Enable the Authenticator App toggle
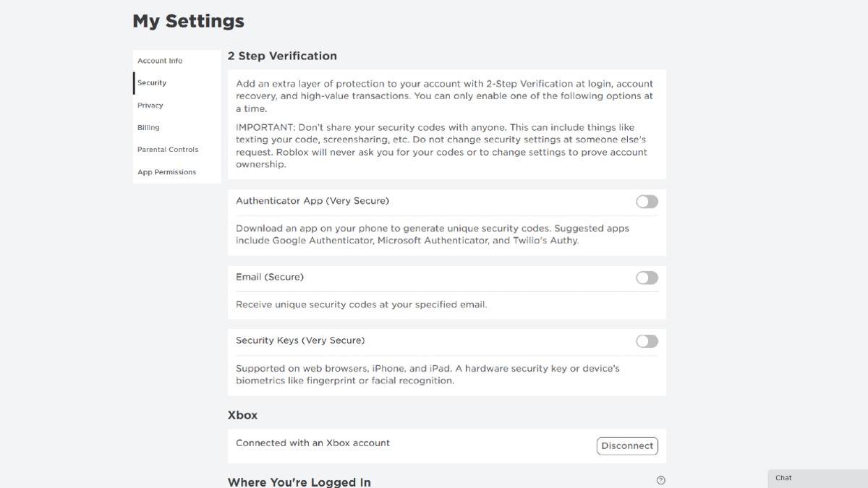868x488 pixels. 646,201
